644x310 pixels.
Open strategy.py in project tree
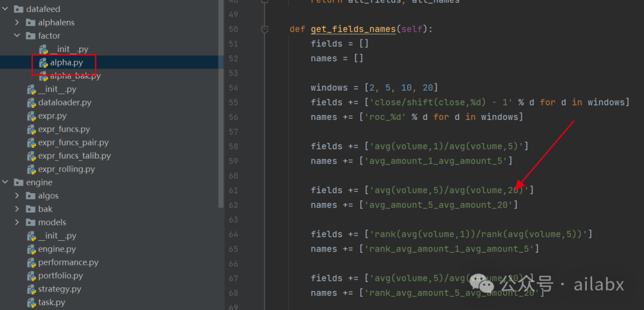click(x=60, y=289)
